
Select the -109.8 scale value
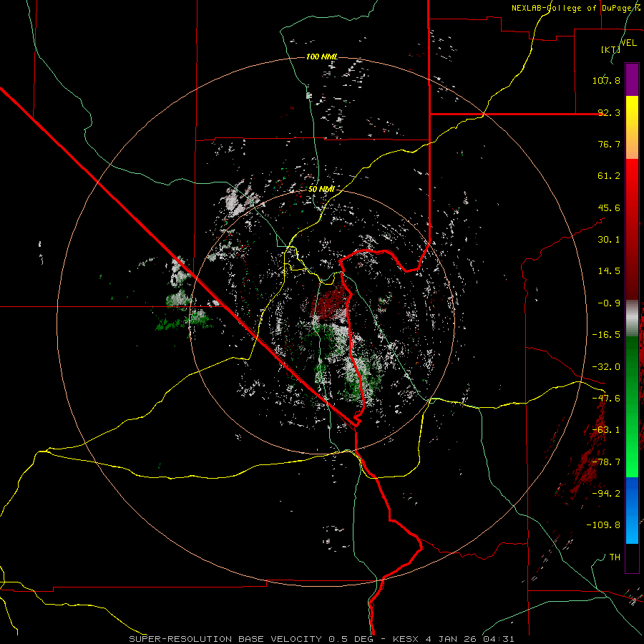coord(603,525)
